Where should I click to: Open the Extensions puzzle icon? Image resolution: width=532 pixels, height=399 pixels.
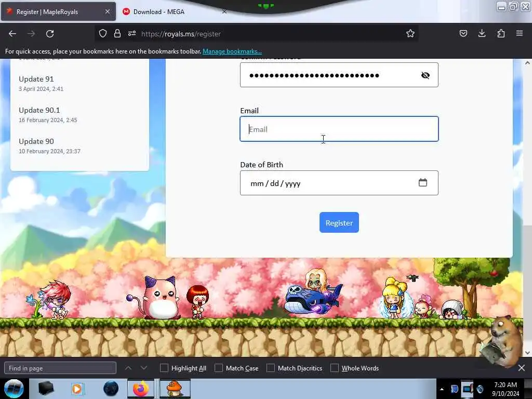point(501,33)
